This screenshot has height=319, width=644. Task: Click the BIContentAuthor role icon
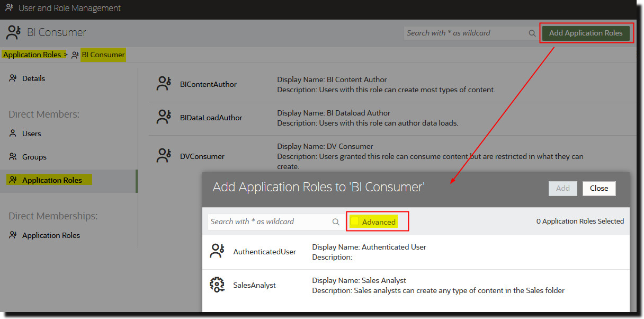click(164, 84)
